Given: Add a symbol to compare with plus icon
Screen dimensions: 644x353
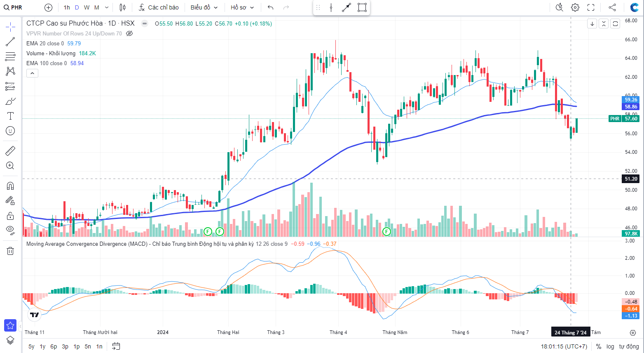Looking at the screenshot, I should click(48, 7).
